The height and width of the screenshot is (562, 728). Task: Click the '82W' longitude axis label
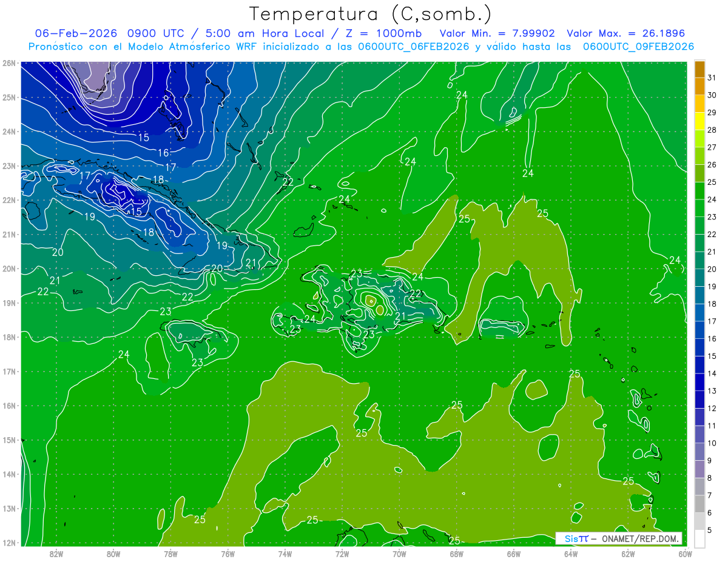(x=56, y=554)
